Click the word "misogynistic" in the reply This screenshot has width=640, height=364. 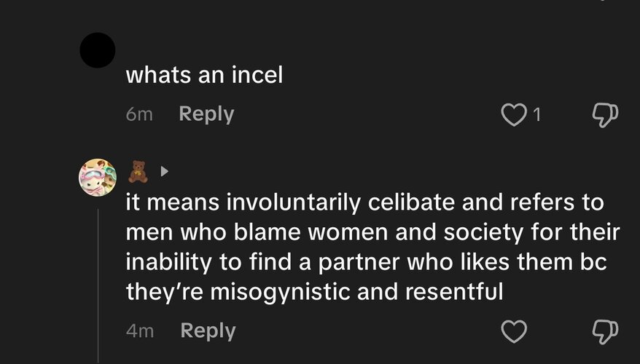pyautogui.click(x=280, y=292)
